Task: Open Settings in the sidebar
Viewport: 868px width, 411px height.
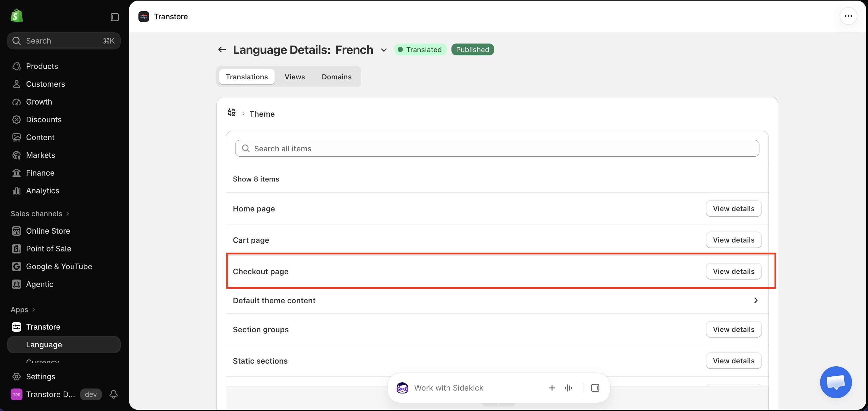Action: point(41,377)
